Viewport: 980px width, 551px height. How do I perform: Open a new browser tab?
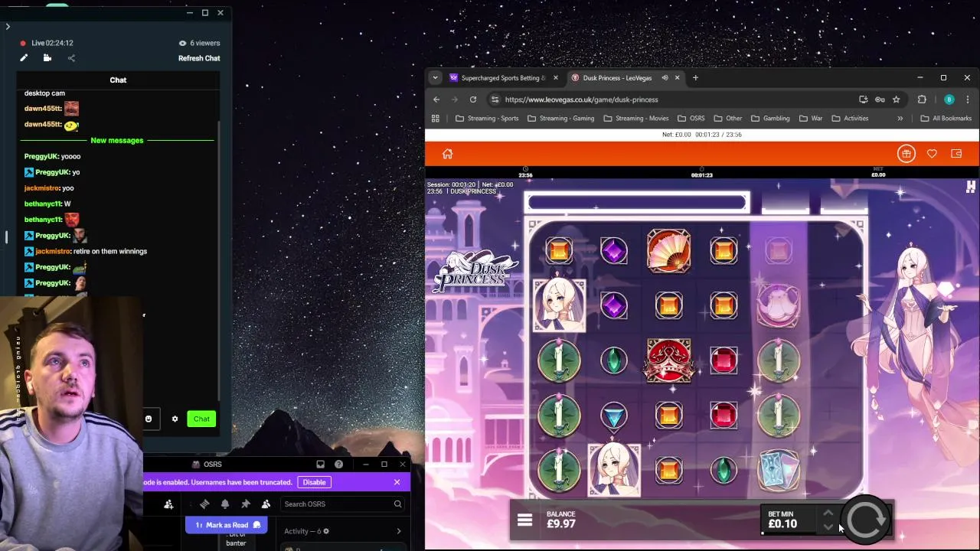click(x=695, y=78)
